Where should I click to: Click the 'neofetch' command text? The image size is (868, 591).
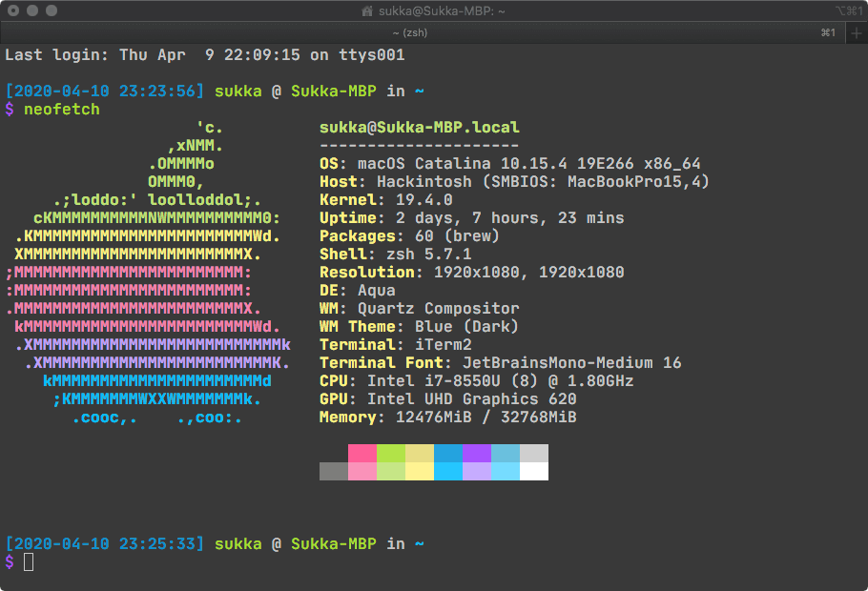tap(62, 109)
